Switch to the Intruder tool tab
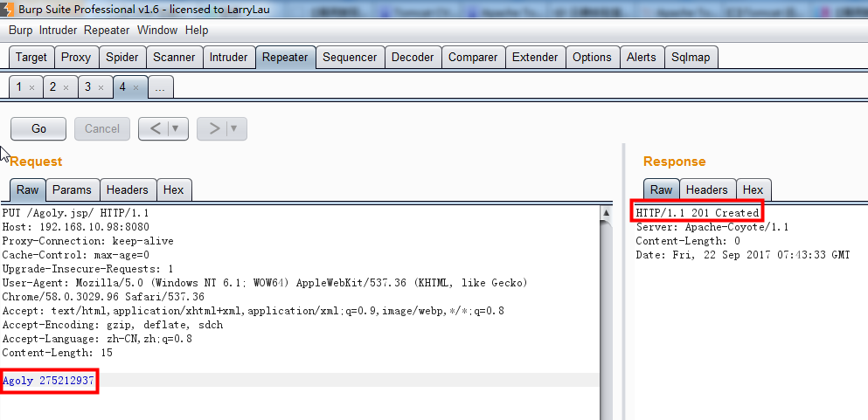Viewport: 868px width, 420px height. [229, 58]
